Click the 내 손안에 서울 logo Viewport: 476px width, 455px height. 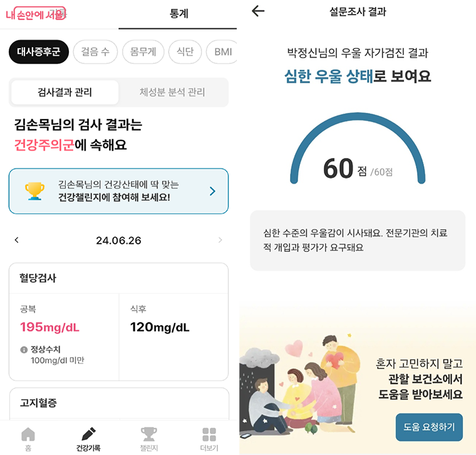[36, 14]
